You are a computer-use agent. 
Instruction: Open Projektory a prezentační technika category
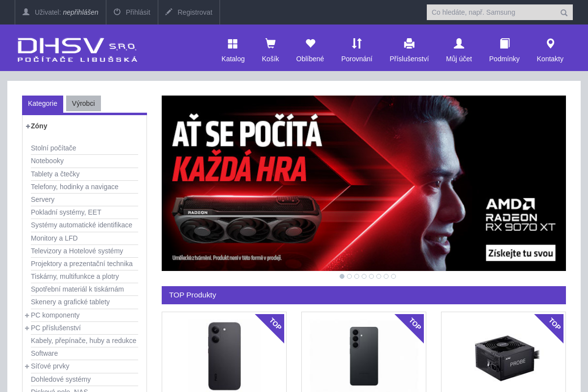pyautogui.click(x=82, y=264)
